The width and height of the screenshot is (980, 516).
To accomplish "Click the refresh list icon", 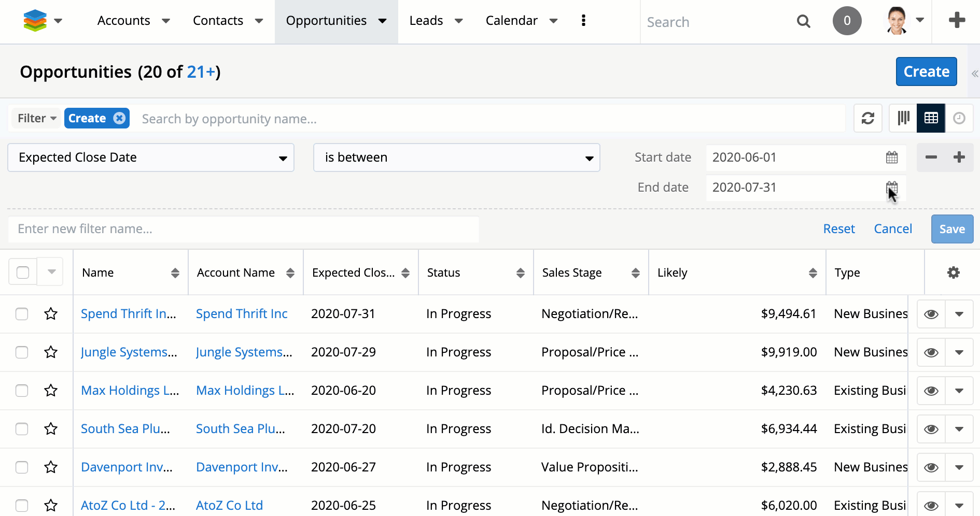I will pos(867,119).
